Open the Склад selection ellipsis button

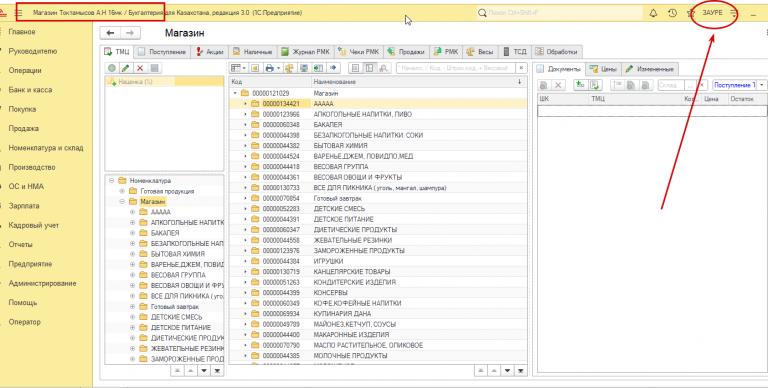point(690,85)
